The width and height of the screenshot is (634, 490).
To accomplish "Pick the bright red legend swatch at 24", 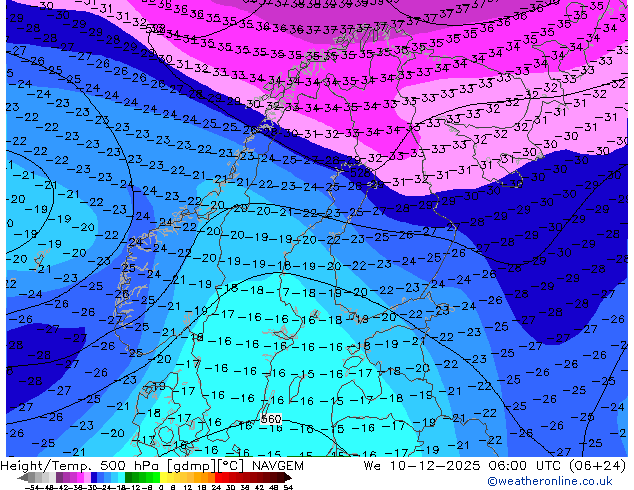I will click(x=218, y=477).
